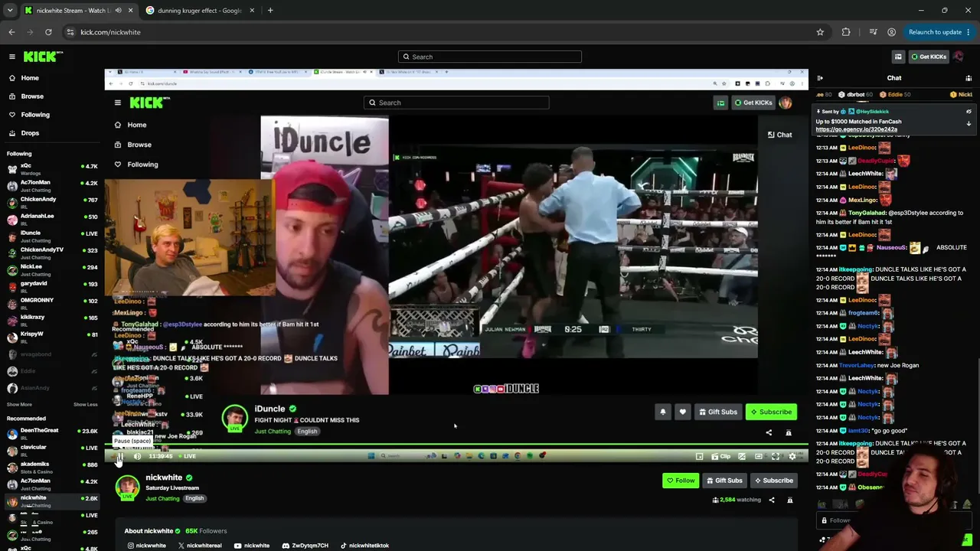Expand the following list with Show More
The height and width of the screenshot is (551, 980).
click(19, 405)
